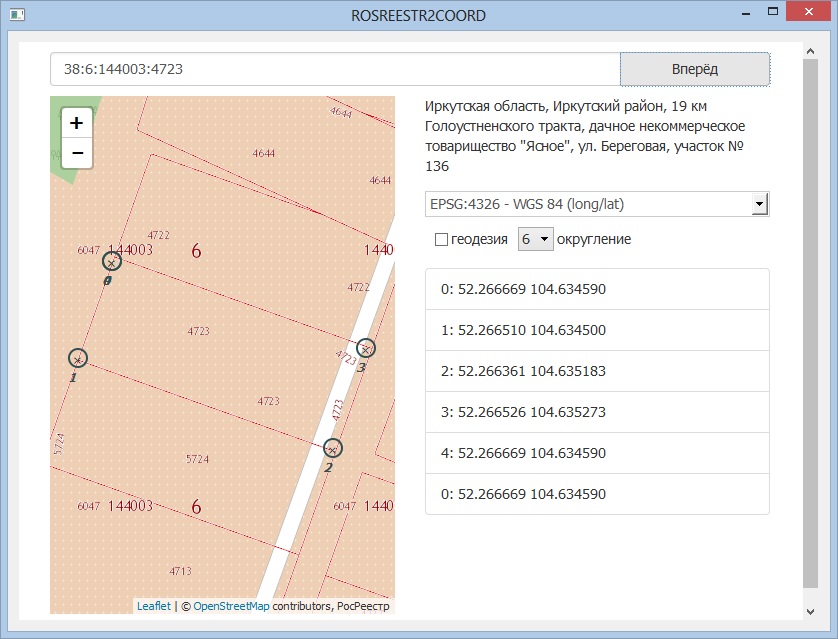The image size is (838, 639).
Task: Select map vertex marker 3
Action: click(x=366, y=348)
